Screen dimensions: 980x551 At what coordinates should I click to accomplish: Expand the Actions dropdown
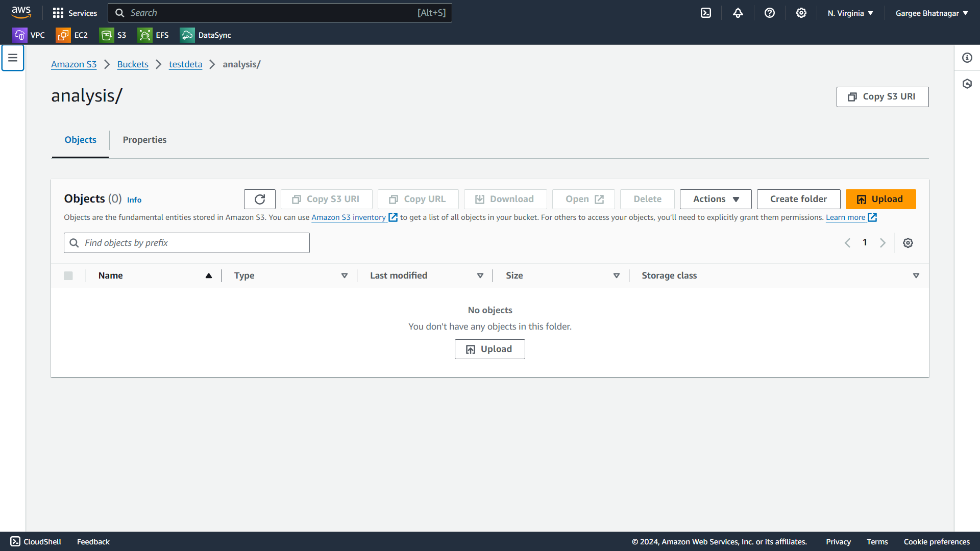point(716,199)
